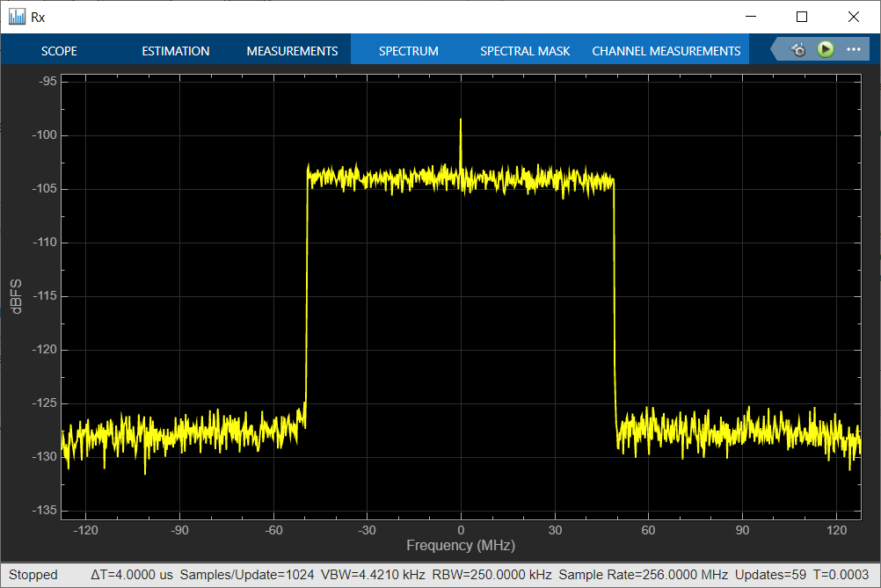Viewport: 881px width, 588px height.
Task: Switch to the SPECTRUM tab
Action: [x=408, y=50]
